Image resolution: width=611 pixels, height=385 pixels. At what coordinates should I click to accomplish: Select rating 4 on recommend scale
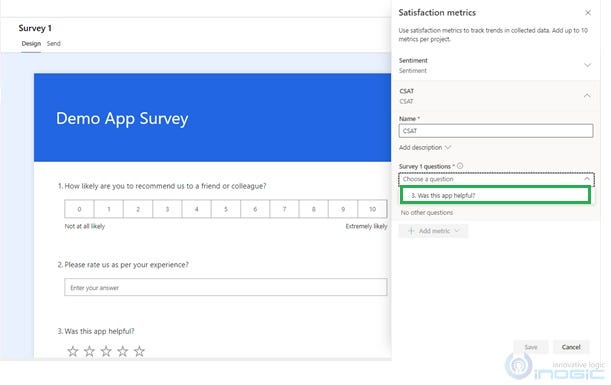(196, 209)
